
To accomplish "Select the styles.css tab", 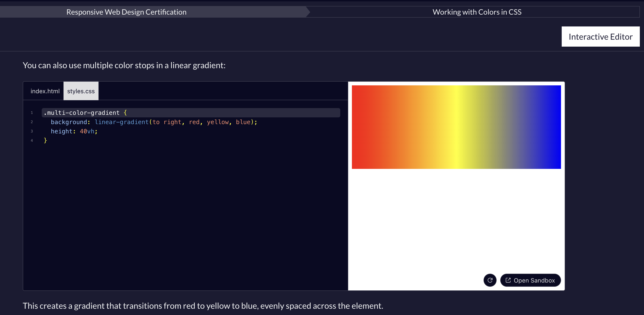I will click(81, 91).
